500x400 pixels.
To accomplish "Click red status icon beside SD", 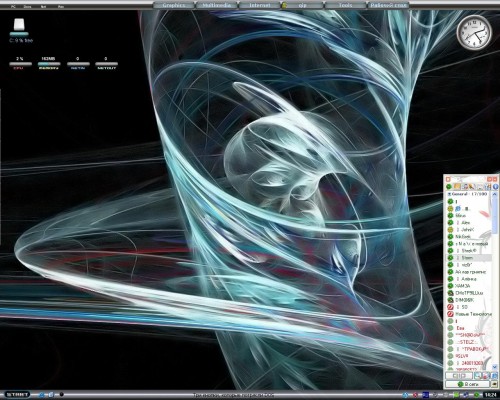I will click(450, 307).
